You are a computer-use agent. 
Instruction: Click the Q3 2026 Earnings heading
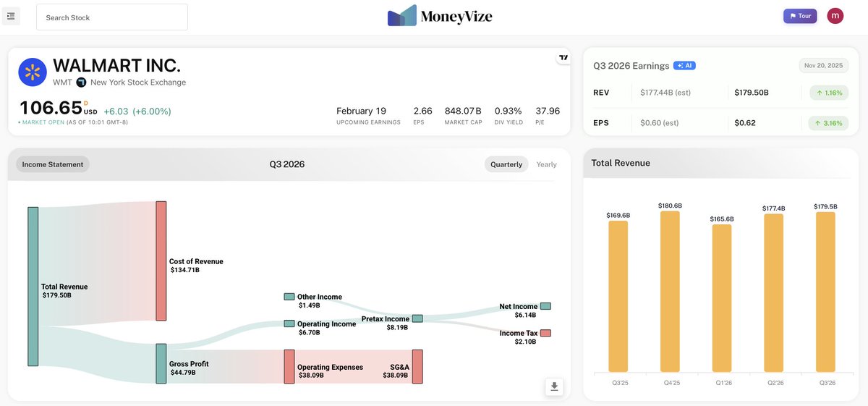pyautogui.click(x=631, y=66)
